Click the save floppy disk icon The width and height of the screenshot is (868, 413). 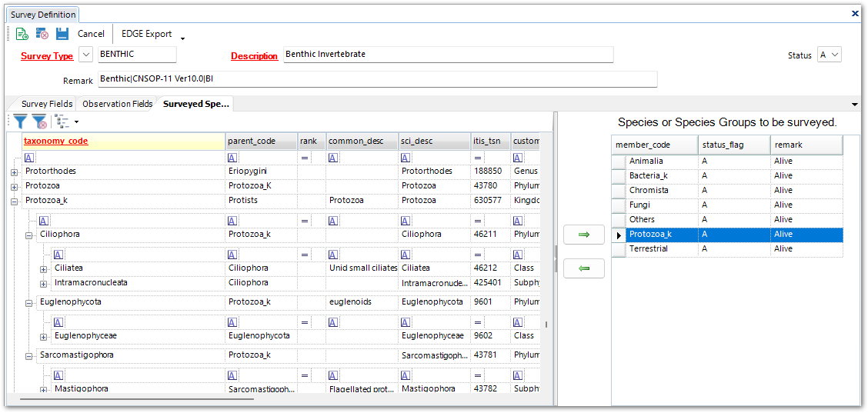pyautogui.click(x=62, y=34)
